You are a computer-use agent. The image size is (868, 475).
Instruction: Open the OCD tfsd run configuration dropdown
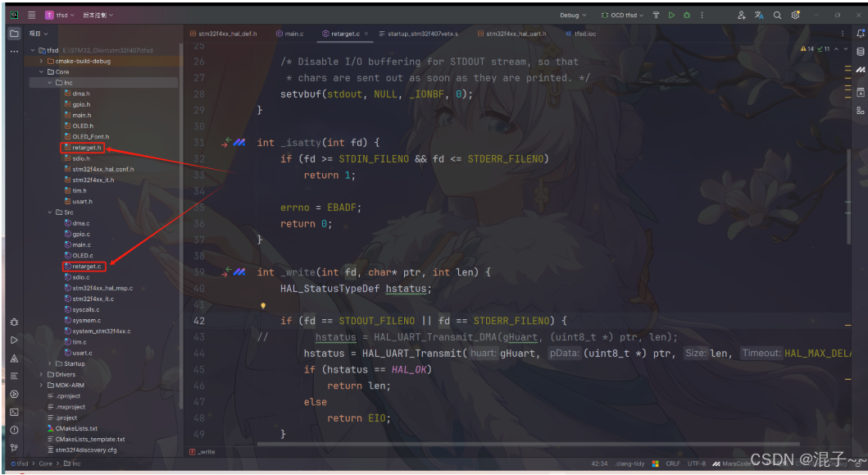(x=622, y=15)
